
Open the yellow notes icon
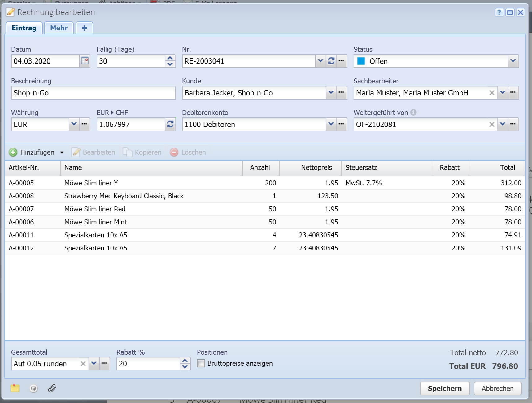click(15, 388)
